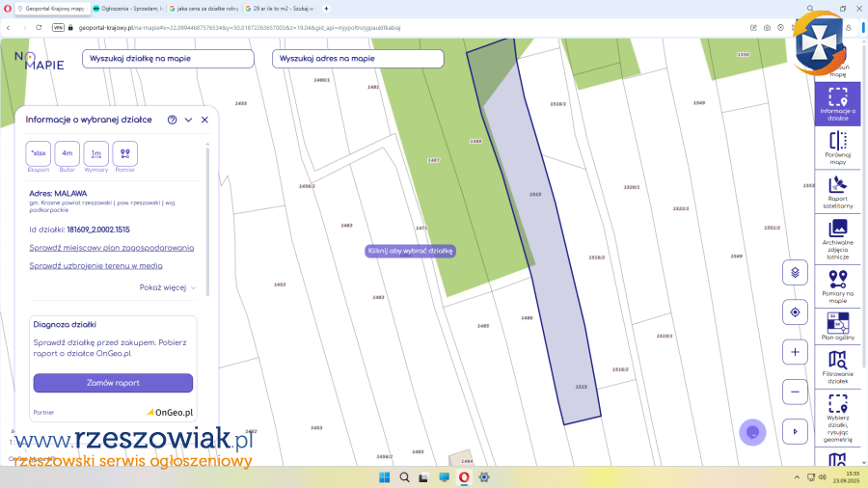
Task: Collapse the parcel info panel chevron
Action: pyautogui.click(x=188, y=120)
